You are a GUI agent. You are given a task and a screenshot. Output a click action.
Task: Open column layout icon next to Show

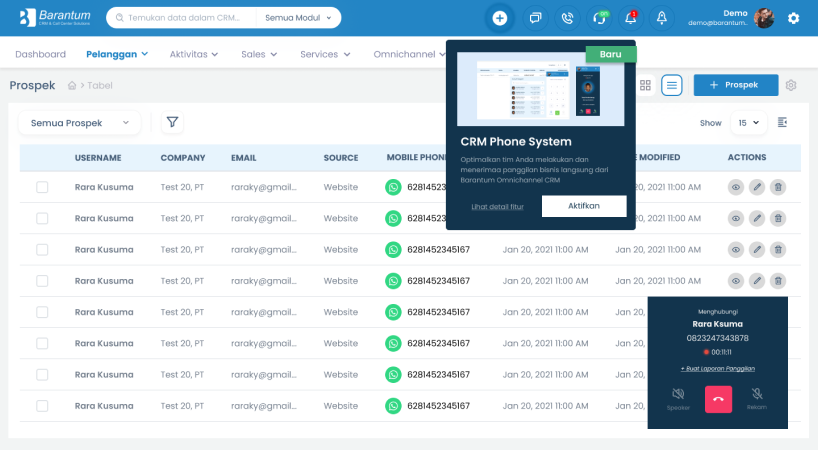pyautogui.click(x=782, y=123)
